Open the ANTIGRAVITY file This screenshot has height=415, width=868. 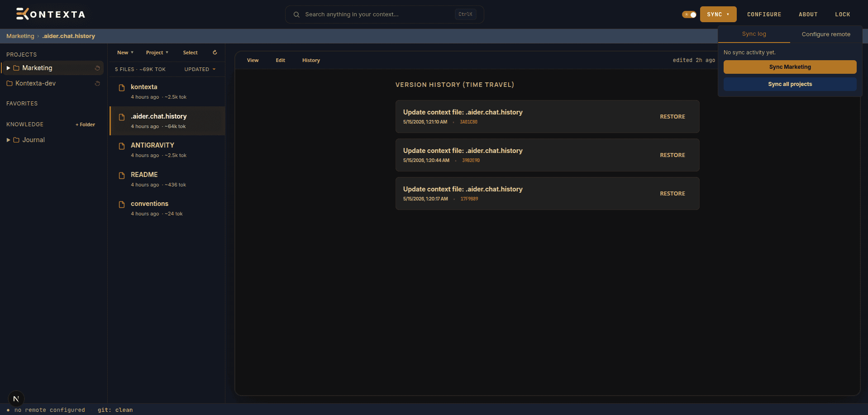point(167,150)
